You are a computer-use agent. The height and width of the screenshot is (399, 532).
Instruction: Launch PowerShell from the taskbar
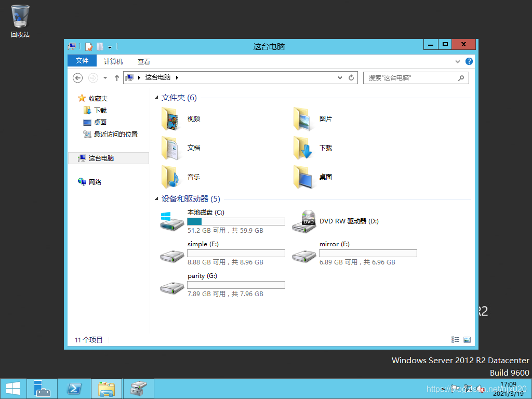[x=74, y=389]
